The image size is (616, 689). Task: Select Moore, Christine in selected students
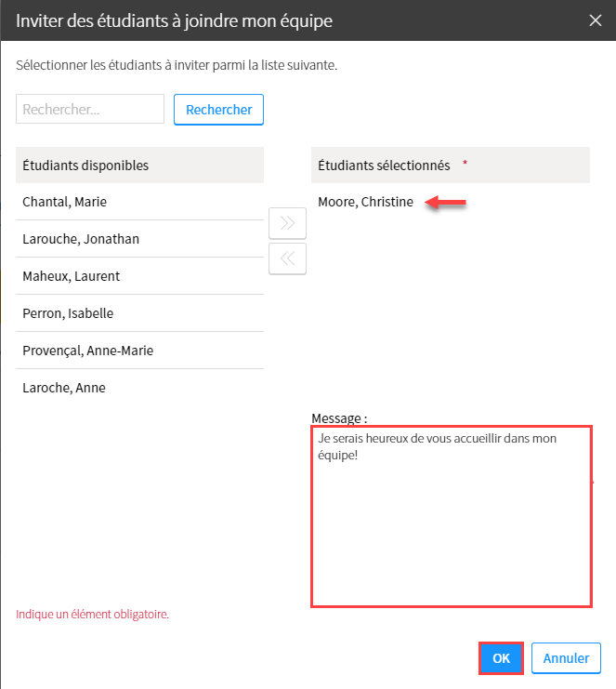click(365, 202)
